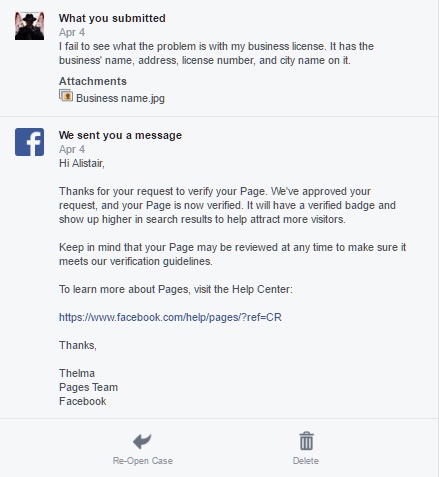The width and height of the screenshot is (439, 477).
Task: Click the business license complaint text
Action: coord(216,53)
